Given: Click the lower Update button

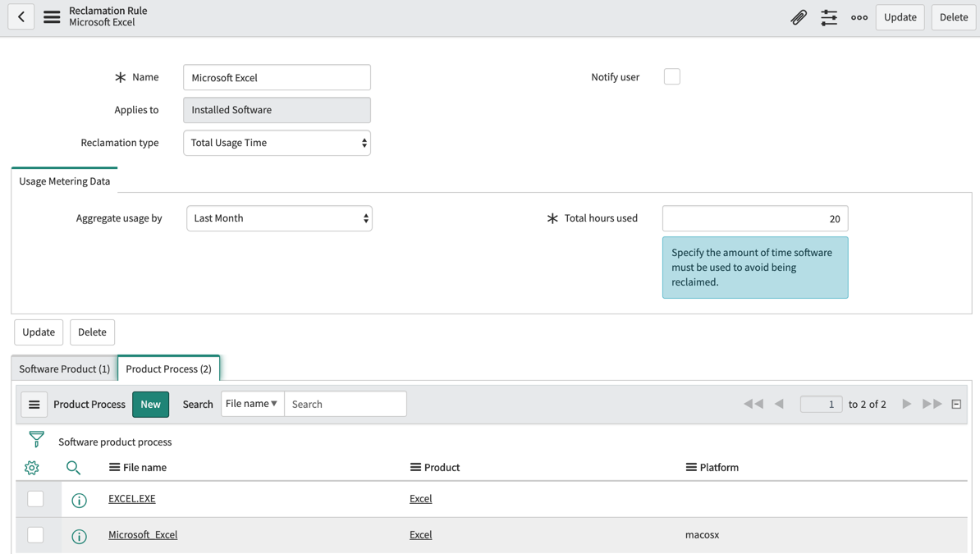Looking at the screenshot, I should pyautogui.click(x=39, y=332).
